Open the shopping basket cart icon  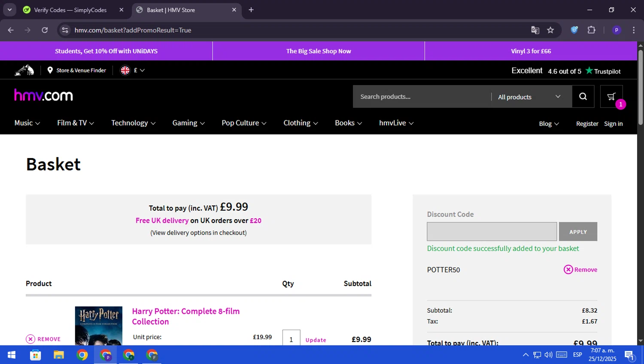tap(611, 96)
